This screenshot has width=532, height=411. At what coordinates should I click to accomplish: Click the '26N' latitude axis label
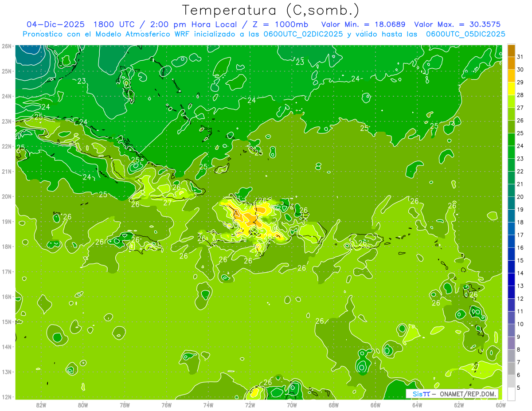click(6, 46)
